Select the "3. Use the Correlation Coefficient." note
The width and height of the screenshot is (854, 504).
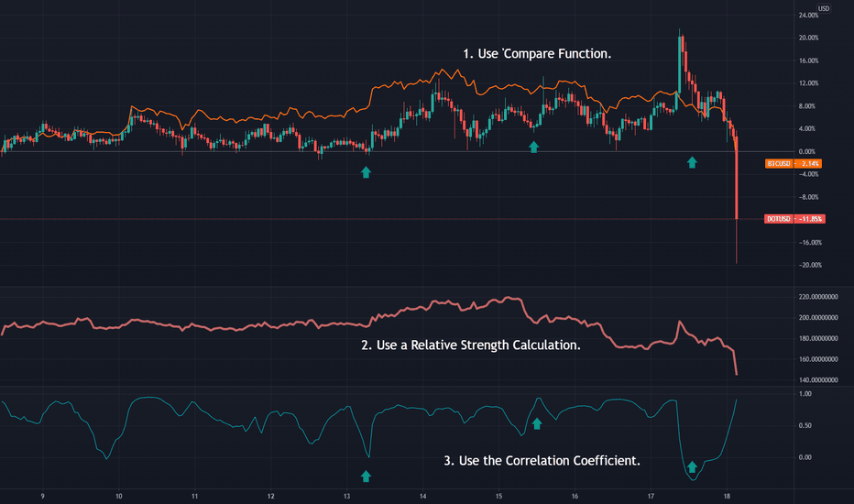coord(542,461)
